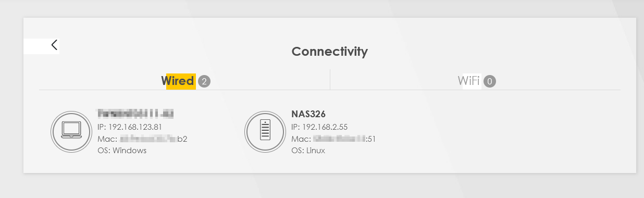Click the Mac address ending in b2
The width and height of the screenshot is (644, 198).
(142, 139)
